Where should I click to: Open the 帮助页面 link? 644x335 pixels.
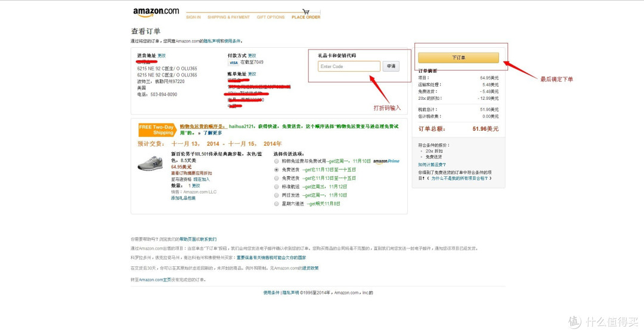(188, 239)
